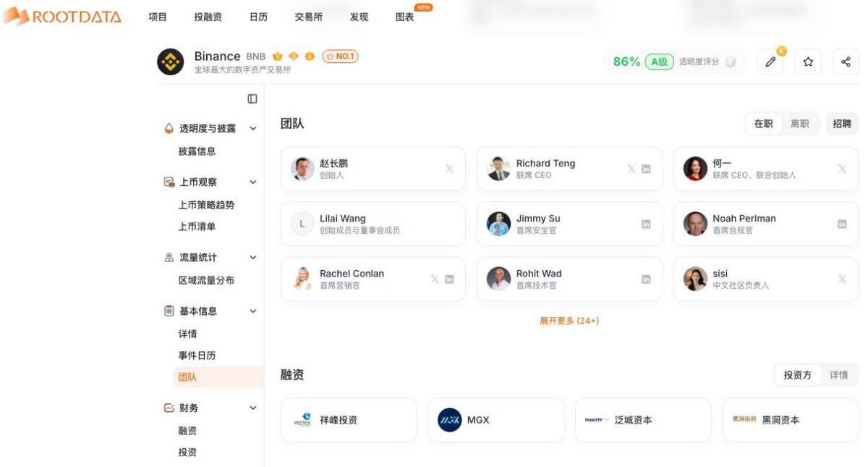Open 融资 under 财务 in the sidebar
This screenshot has height=467, width=868.
point(187,431)
